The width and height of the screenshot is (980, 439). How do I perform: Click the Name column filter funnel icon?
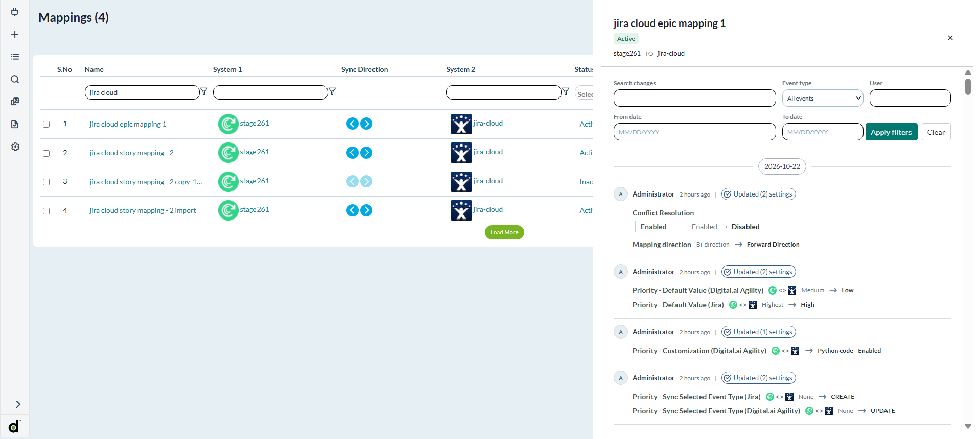(204, 91)
